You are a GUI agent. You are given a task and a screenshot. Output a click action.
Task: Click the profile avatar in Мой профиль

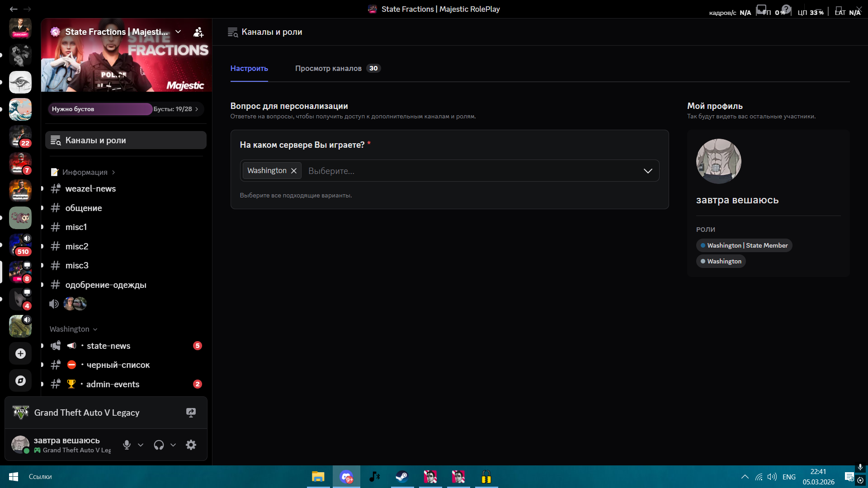718,161
